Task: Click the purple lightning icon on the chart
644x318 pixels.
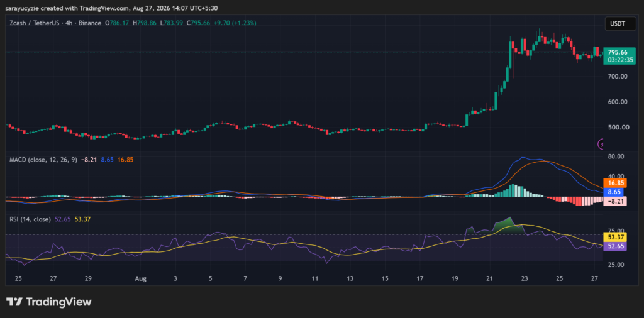Action: coord(601,144)
